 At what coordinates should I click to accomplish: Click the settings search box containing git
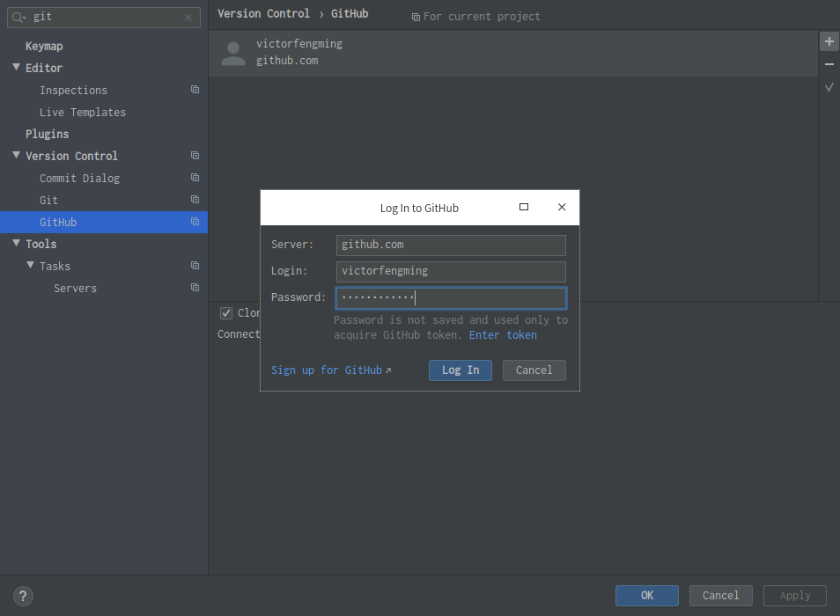point(103,17)
